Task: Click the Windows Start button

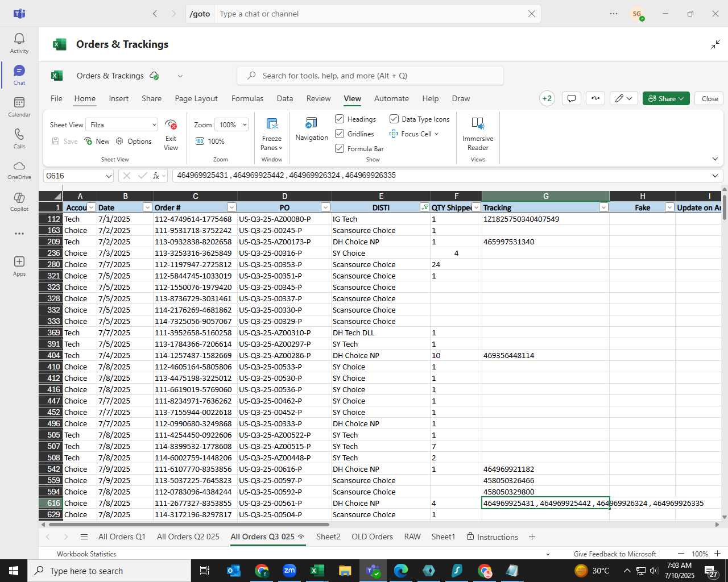Action: tap(14, 571)
